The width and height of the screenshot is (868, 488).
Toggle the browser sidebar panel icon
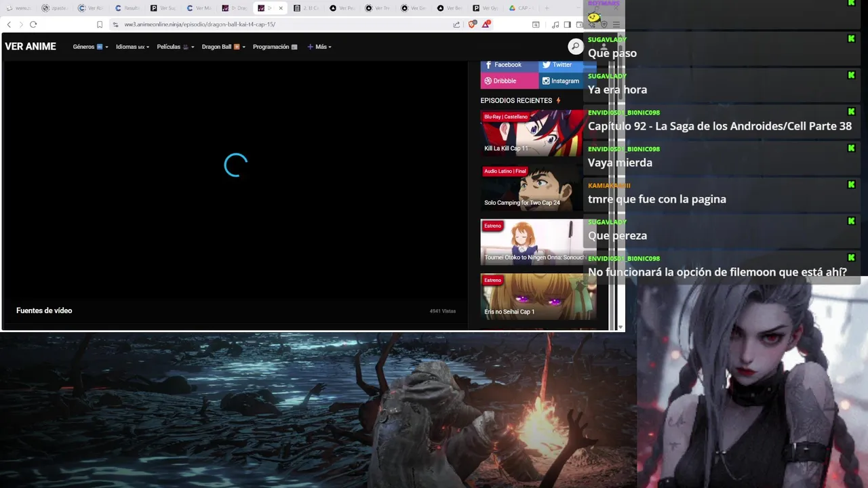coord(568,24)
